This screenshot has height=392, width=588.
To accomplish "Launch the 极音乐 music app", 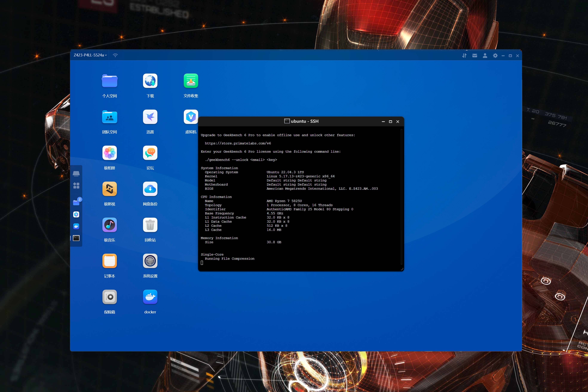I will click(110, 225).
